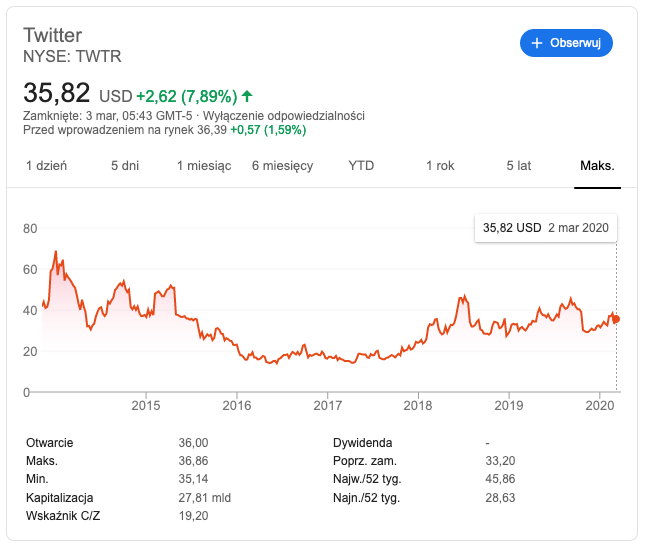This screenshot has width=648, height=546.
Task: Select the Maks. range tab
Action: (597, 166)
